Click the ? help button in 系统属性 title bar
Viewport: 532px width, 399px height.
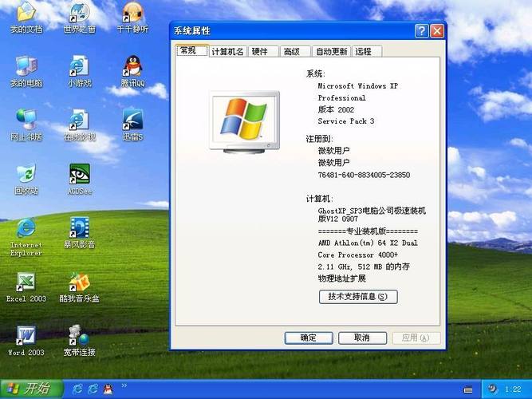[421, 31]
